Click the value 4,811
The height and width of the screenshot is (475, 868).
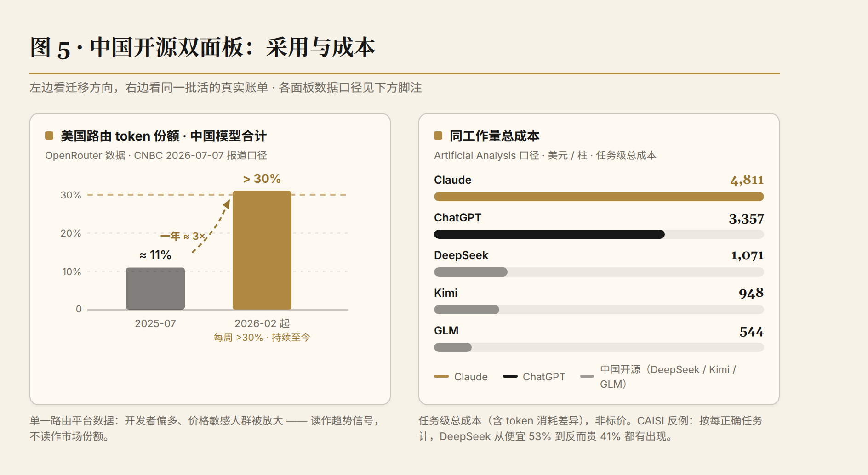[747, 180]
